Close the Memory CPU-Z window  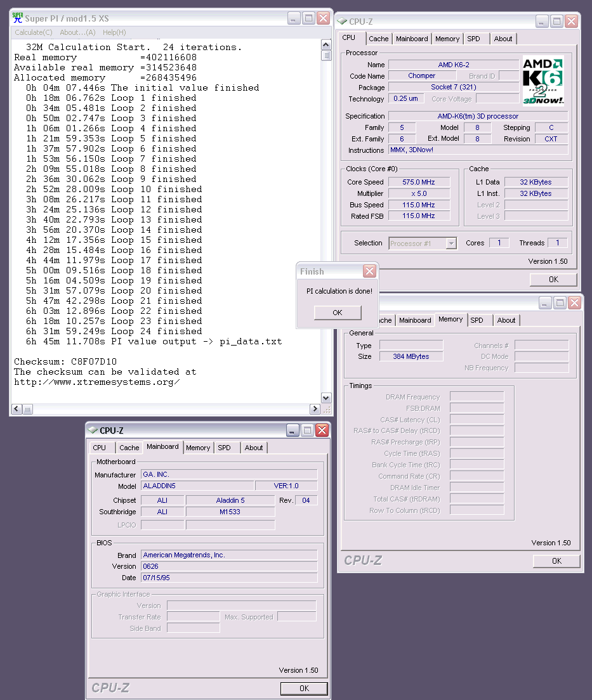[x=574, y=302]
